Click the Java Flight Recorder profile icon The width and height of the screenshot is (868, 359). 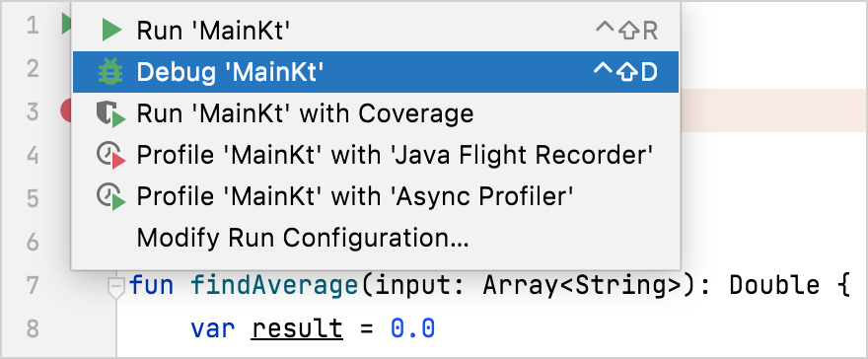click(110, 157)
